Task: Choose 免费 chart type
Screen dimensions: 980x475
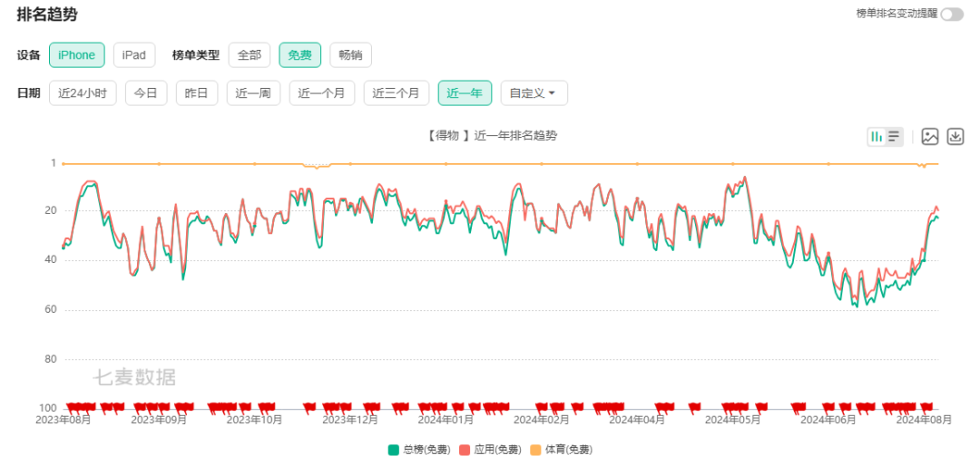Action: tap(299, 55)
